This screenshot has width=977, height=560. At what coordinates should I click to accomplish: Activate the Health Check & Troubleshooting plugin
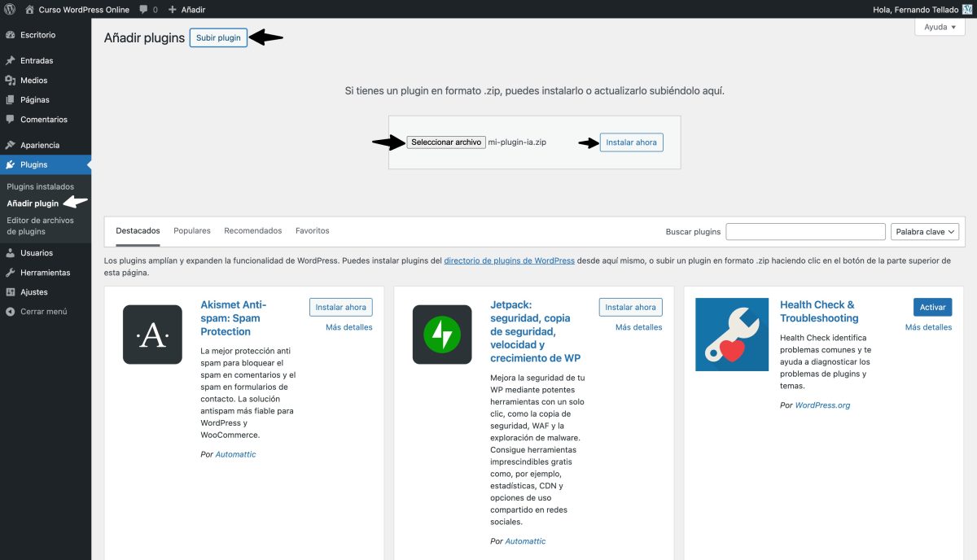coord(931,307)
